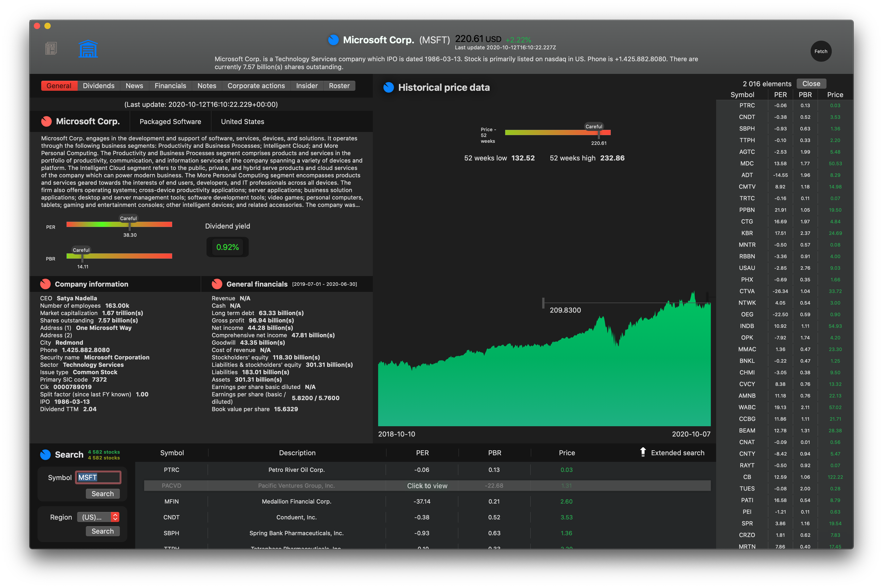Open the Financials tab

(x=170, y=86)
